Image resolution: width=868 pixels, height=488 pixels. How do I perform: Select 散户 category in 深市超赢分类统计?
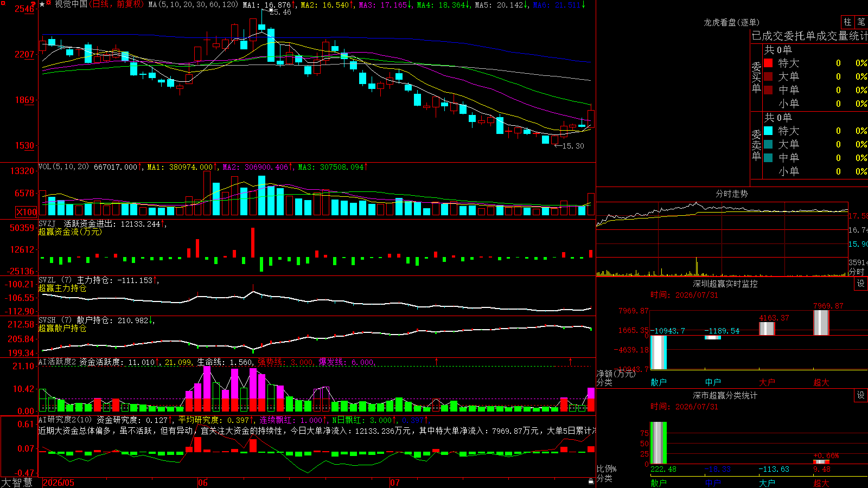(659, 483)
